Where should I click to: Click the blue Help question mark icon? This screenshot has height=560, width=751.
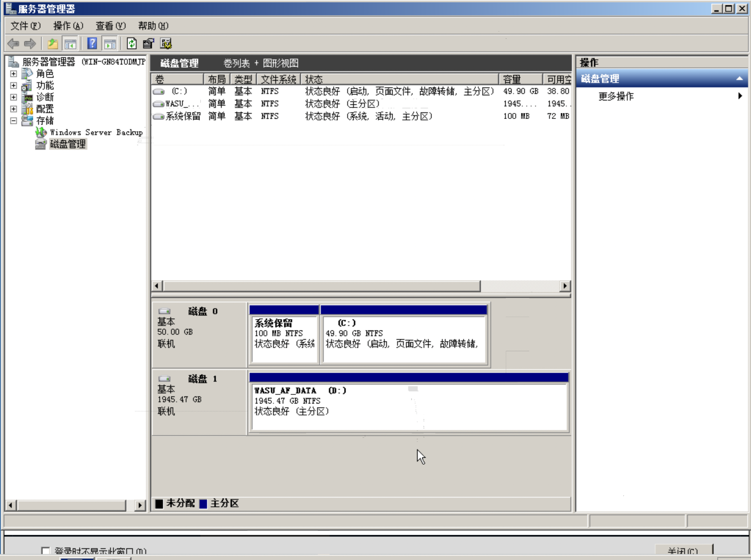click(92, 44)
